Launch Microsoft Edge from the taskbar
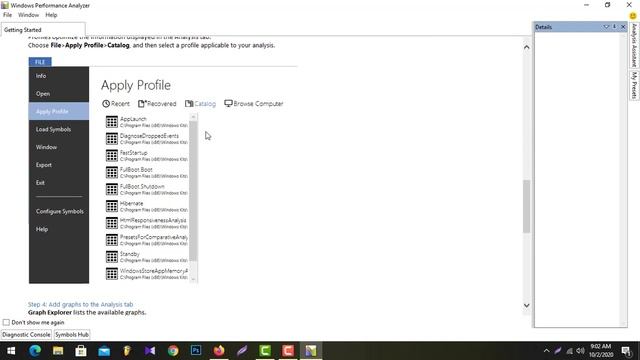This screenshot has height=360, width=640. (35, 351)
